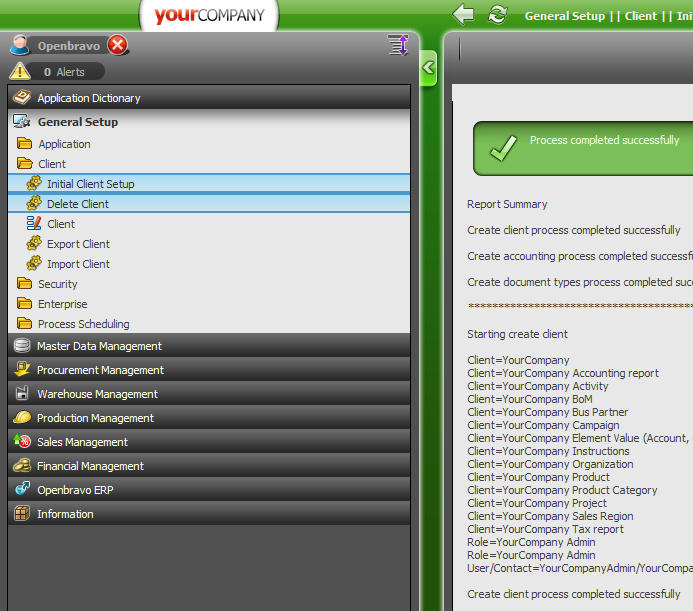Screen dimensions: 693x611
Task: Click the 'Report Summary' text
Action: (x=507, y=204)
